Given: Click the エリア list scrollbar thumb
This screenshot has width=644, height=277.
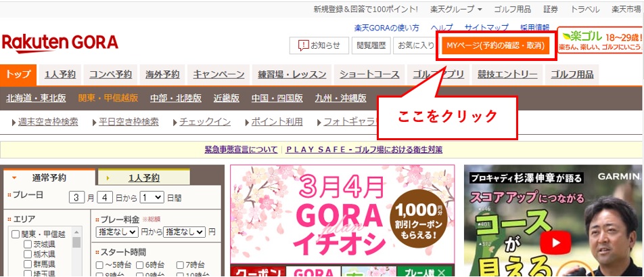Looking at the screenshot, I should click(x=76, y=242).
